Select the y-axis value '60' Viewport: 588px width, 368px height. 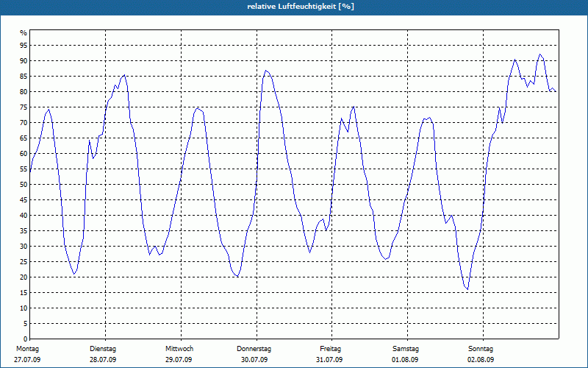(x=24, y=154)
